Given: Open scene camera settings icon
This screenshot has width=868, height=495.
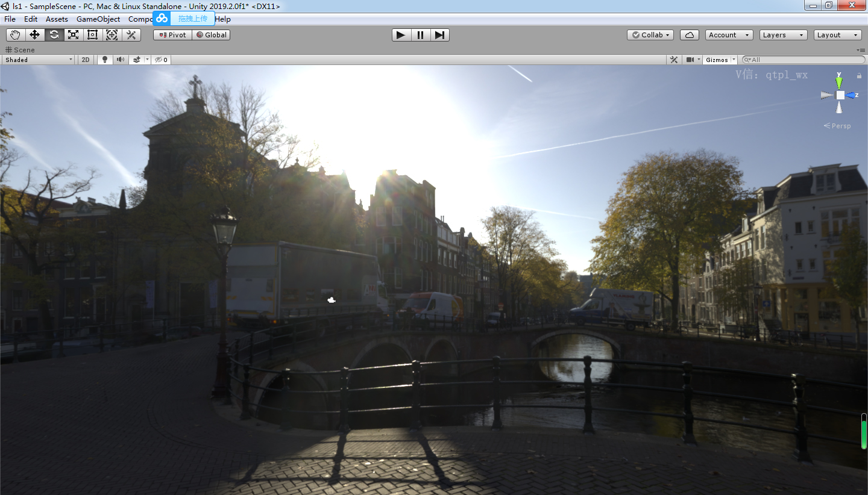Looking at the screenshot, I should point(690,60).
